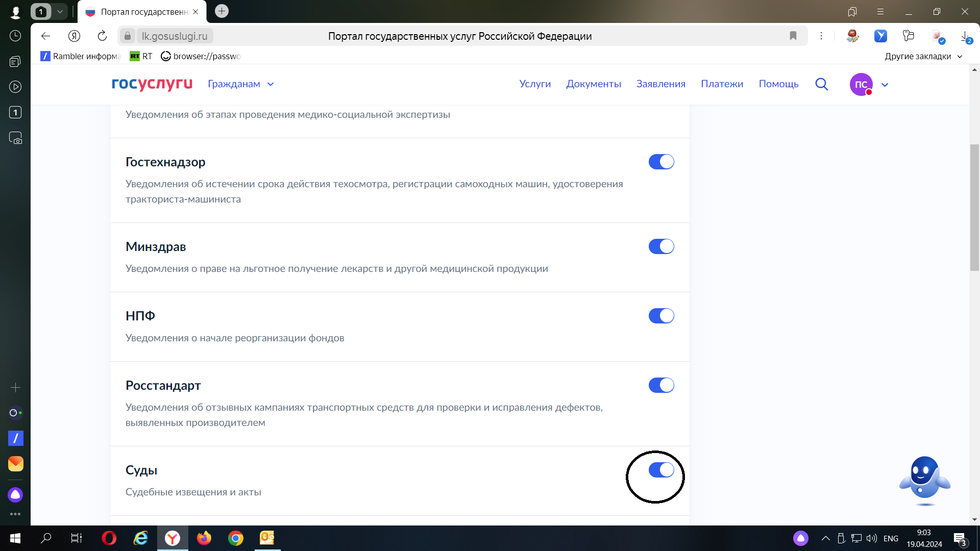Screen dimensions: 980x551
Task: Click the page vertical scrollbar thumb
Action: 974,207
